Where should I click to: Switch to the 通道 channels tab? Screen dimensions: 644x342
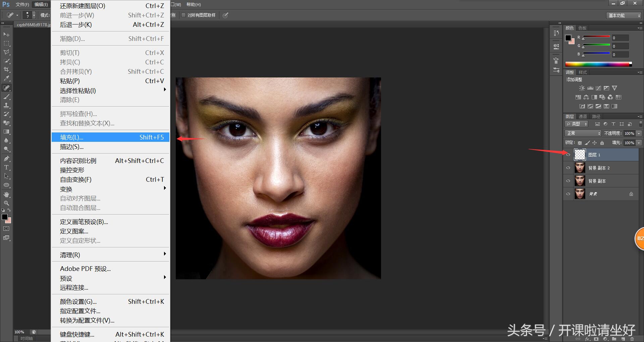(583, 116)
